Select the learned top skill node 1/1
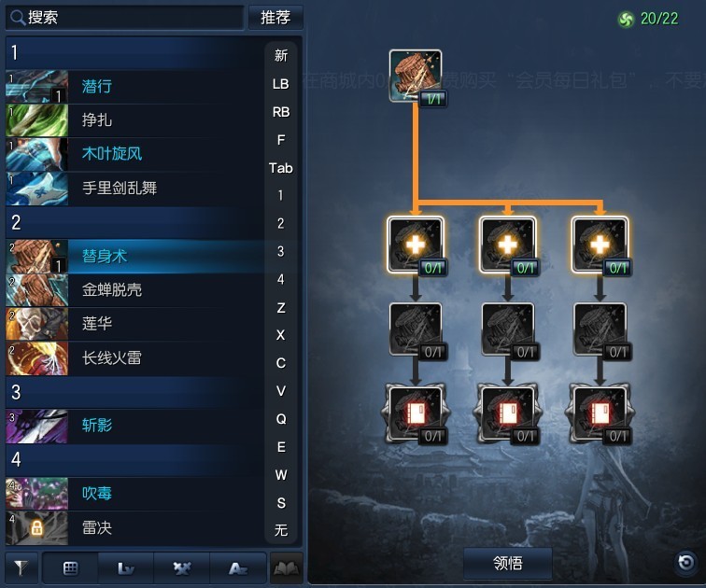 click(x=416, y=76)
